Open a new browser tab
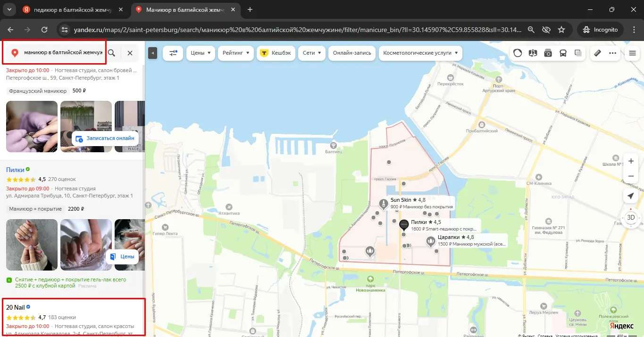The image size is (644, 337). [x=250, y=9]
